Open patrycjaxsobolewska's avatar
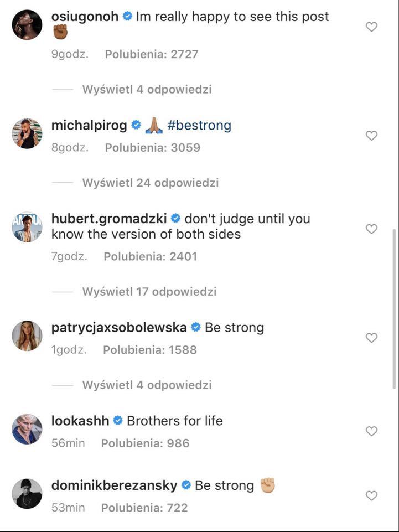The image size is (399, 532). [27, 335]
